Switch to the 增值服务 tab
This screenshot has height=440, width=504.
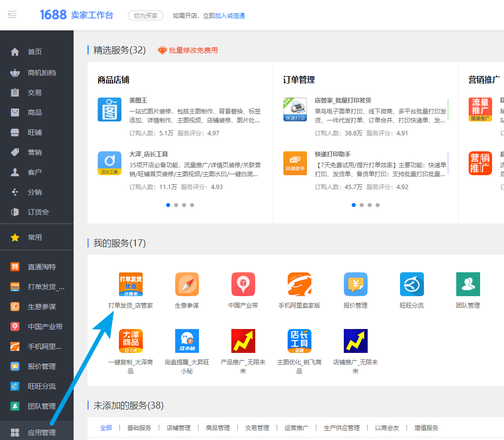coord(426,428)
